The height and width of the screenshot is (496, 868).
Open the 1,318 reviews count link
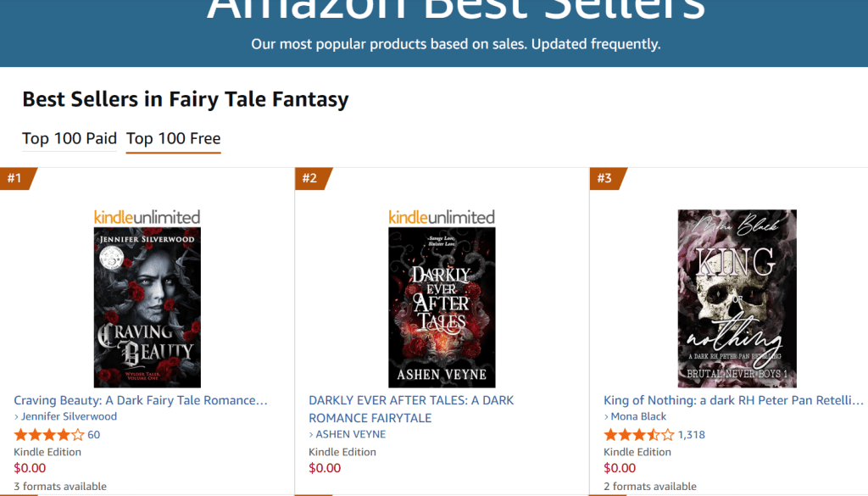[x=692, y=435]
